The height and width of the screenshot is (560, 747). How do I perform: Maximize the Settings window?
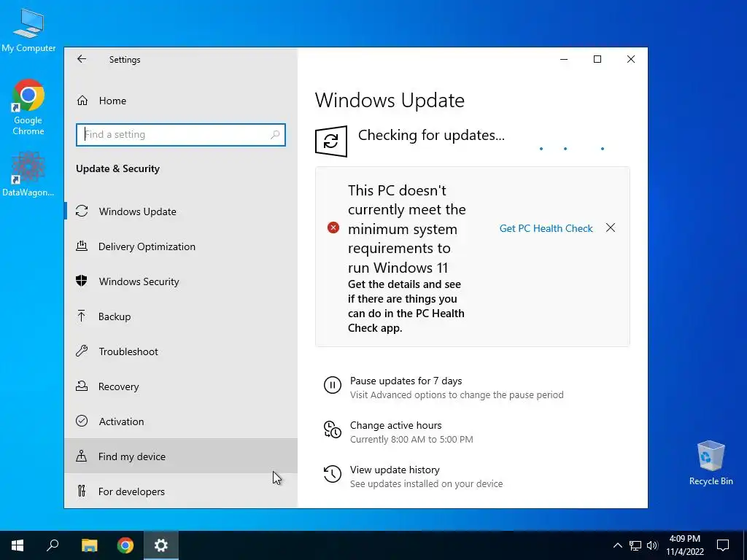point(597,59)
